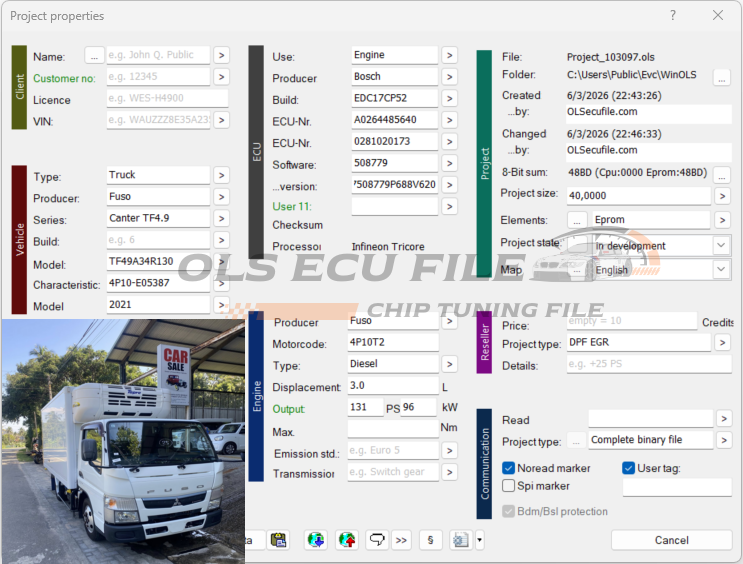Enable the Spi marker checkbox

tap(508, 486)
